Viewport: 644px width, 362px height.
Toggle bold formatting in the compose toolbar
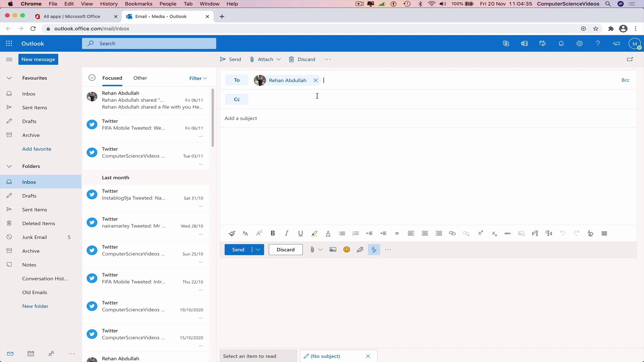tap(273, 233)
